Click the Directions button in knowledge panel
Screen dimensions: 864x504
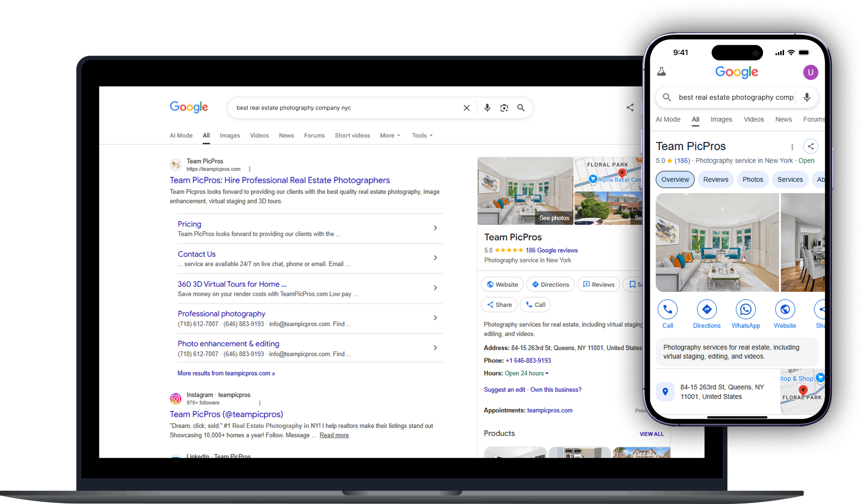(x=550, y=284)
